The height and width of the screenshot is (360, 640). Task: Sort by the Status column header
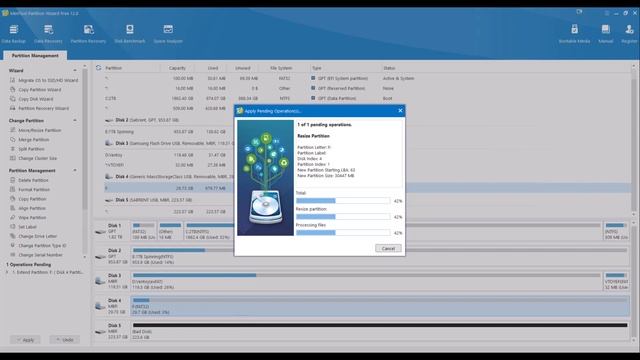coord(389,68)
